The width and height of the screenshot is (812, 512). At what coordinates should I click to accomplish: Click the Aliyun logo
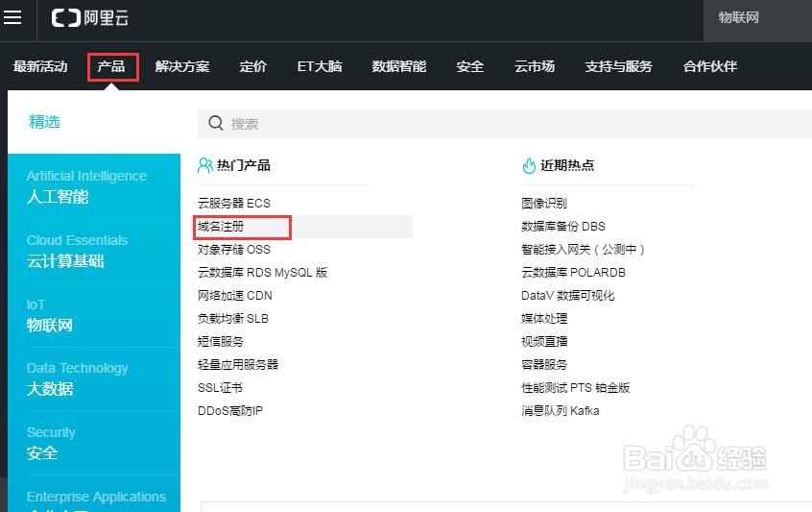click(x=90, y=18)
